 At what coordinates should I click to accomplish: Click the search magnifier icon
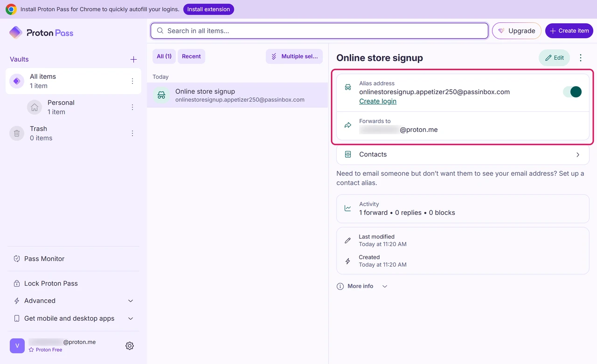pos(160,31)
